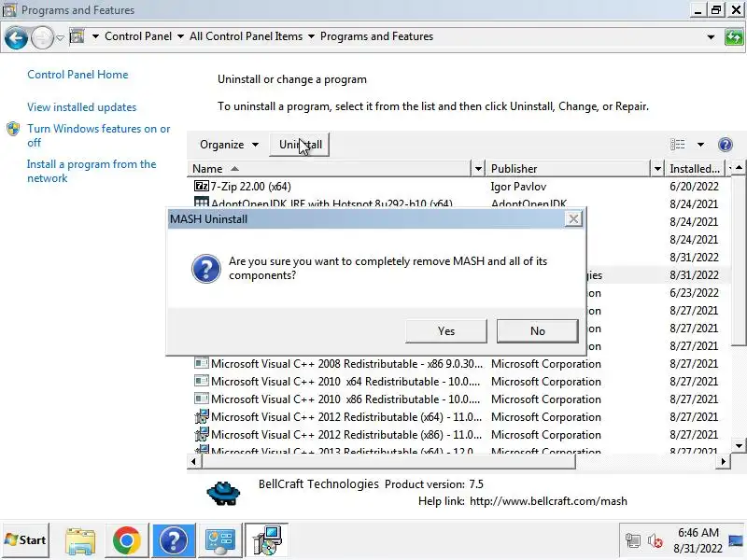Image resolution: width=747 pixels, height=560 pixels.
Task: Click the Control Panel address bar icon
Action: click(x=78, y=36)
